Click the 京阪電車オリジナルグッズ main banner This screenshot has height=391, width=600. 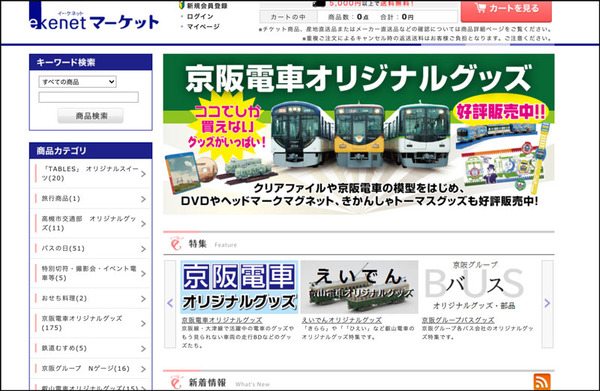(x=359, y=134)
